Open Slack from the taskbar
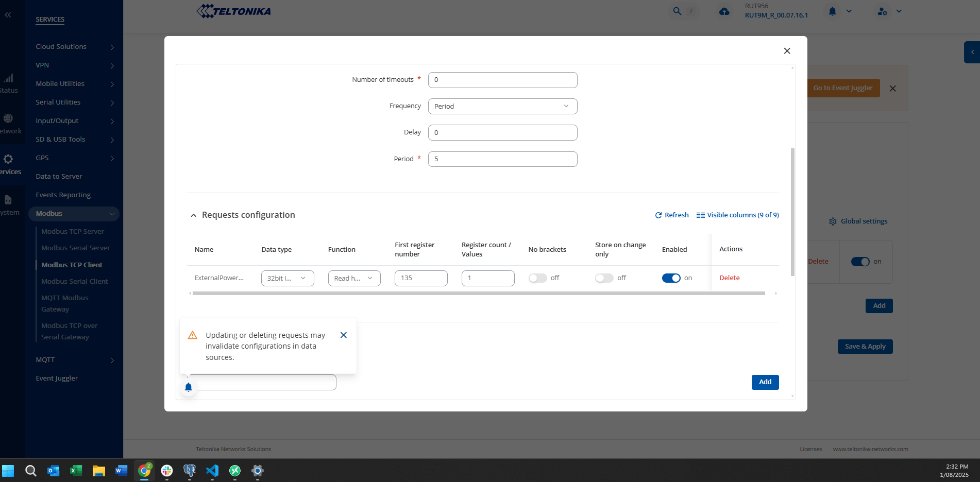 pyautogui.click(x=167, y=471)
